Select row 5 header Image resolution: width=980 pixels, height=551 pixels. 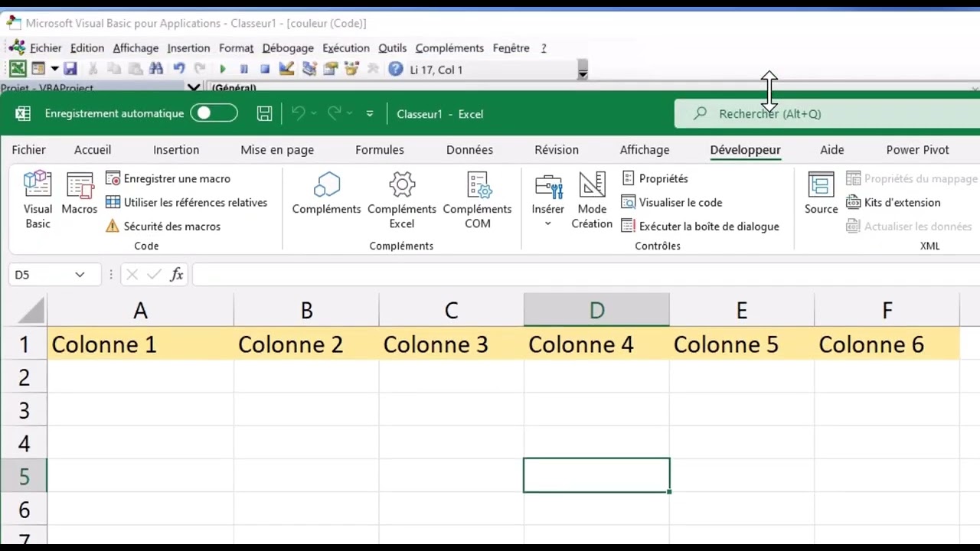click(24, 476)
